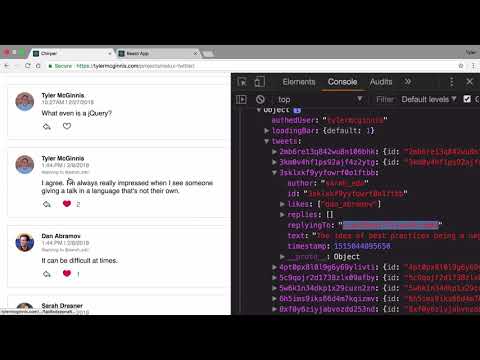Click the Tyler profile button in Chrome

[471, 52]
